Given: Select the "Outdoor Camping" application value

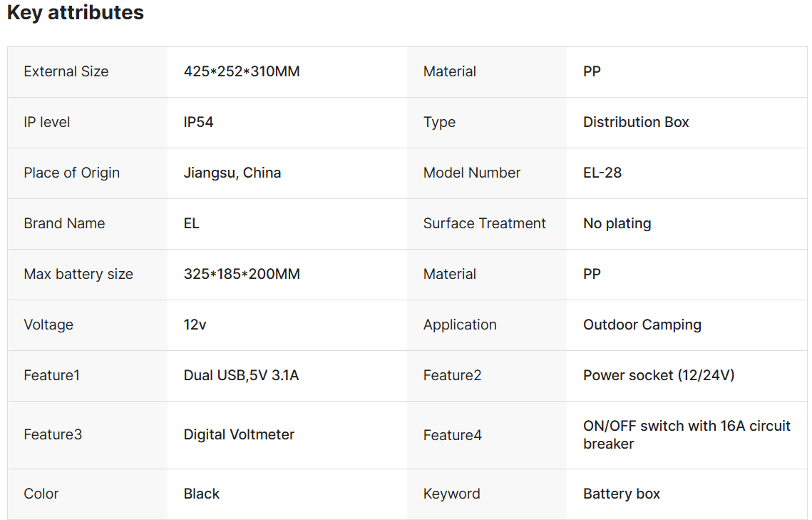Looking at the screenshot, I should click(642, 325).
